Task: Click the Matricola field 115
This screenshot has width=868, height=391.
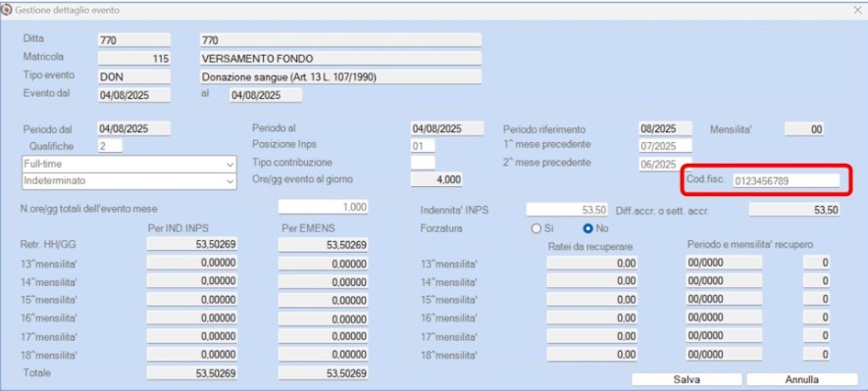Action: [134, 58]
